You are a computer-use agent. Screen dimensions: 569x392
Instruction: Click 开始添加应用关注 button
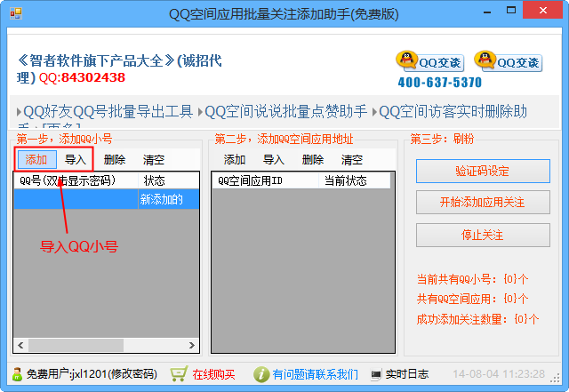point(483,202)
